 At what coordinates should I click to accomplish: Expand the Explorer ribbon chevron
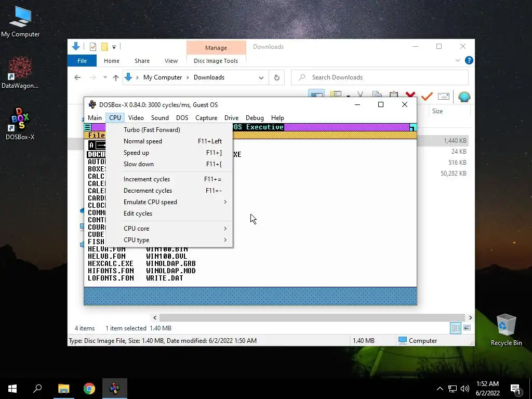coord(458,60)
